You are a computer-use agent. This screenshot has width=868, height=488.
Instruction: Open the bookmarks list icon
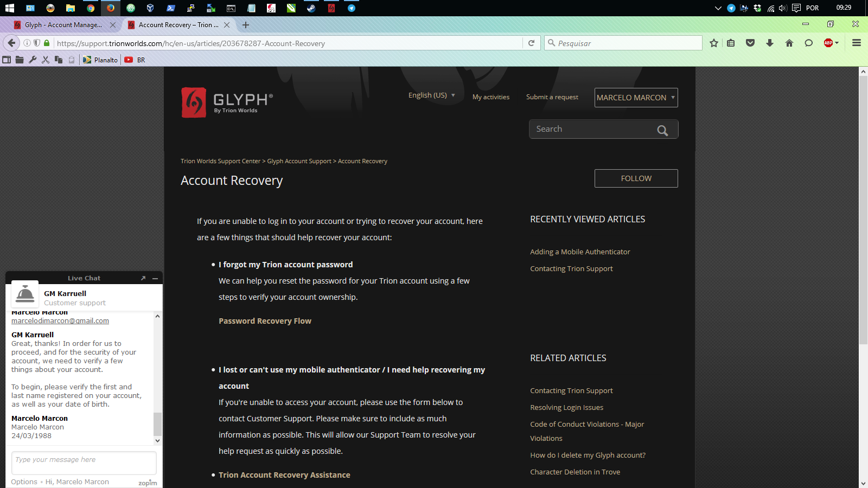pyautogui.click(x=731, y=43)
